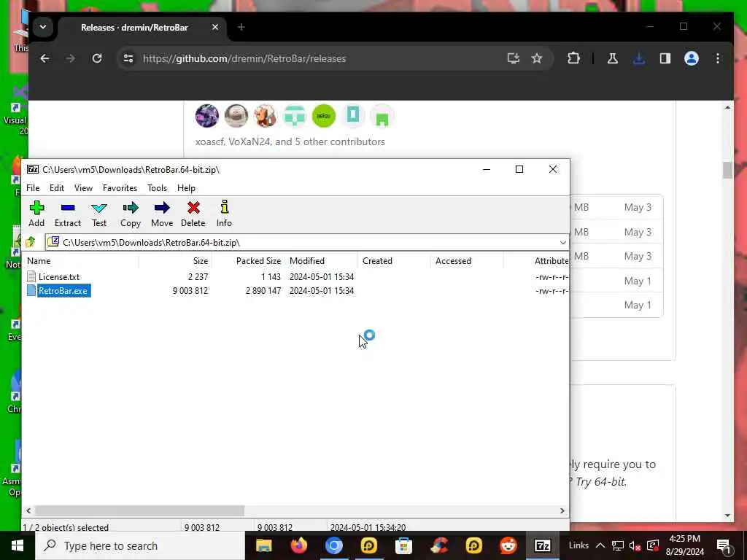747x560 pixels.
Task: Expand the 7-Zip address path dropdown
Action: point(562,242)
